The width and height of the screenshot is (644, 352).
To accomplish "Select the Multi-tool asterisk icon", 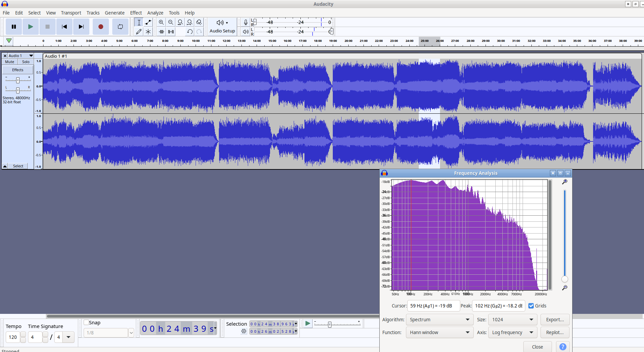I will (148, 32).
